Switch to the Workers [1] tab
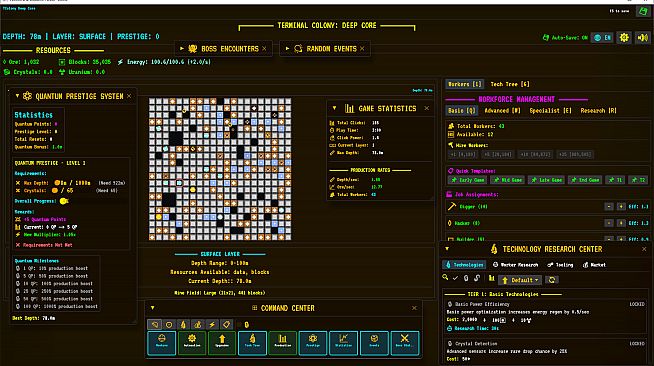The image size is (654, 366). (464, 84)
